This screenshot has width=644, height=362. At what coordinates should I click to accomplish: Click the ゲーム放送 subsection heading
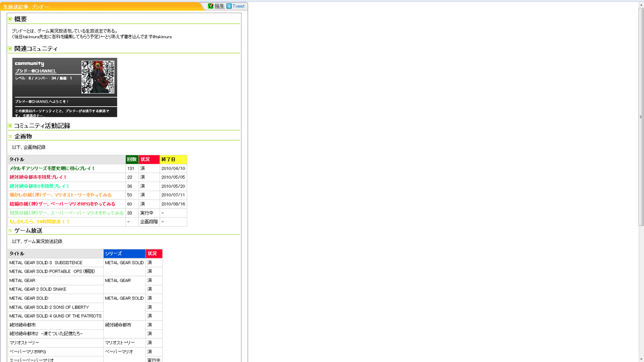pyautogui.click(x=28, y=230)
